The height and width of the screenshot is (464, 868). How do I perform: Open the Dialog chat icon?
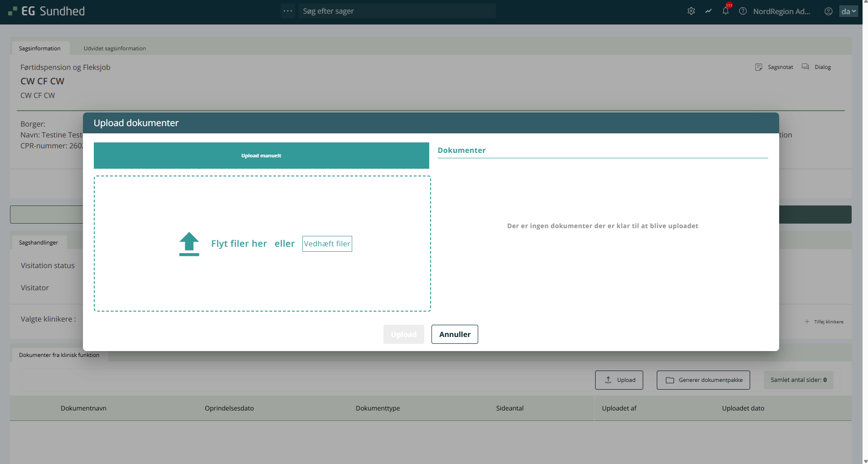click(805, 67)
